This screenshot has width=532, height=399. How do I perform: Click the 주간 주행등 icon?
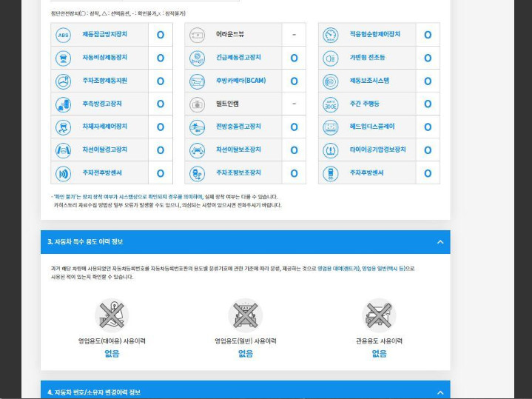click(x=330, y=104)
